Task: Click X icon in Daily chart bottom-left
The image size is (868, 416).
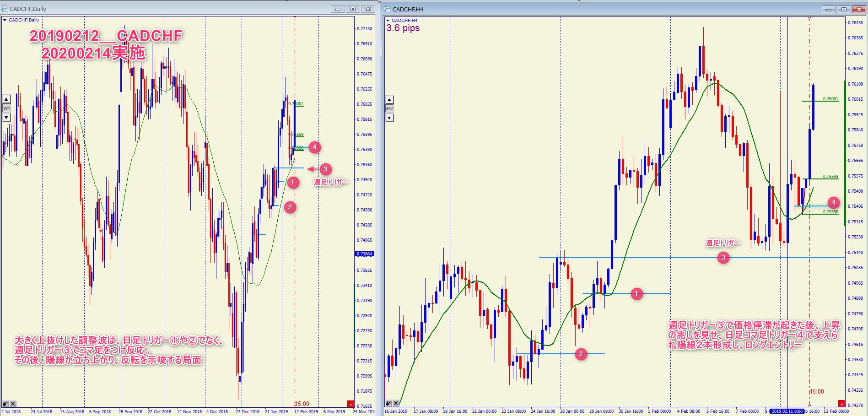Action: (13, 404)
